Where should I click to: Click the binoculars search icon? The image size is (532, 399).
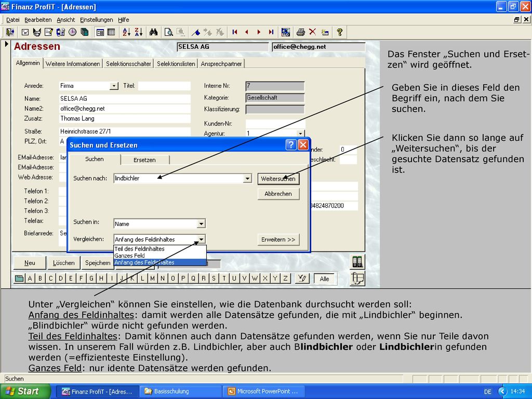tap(153, 32)
